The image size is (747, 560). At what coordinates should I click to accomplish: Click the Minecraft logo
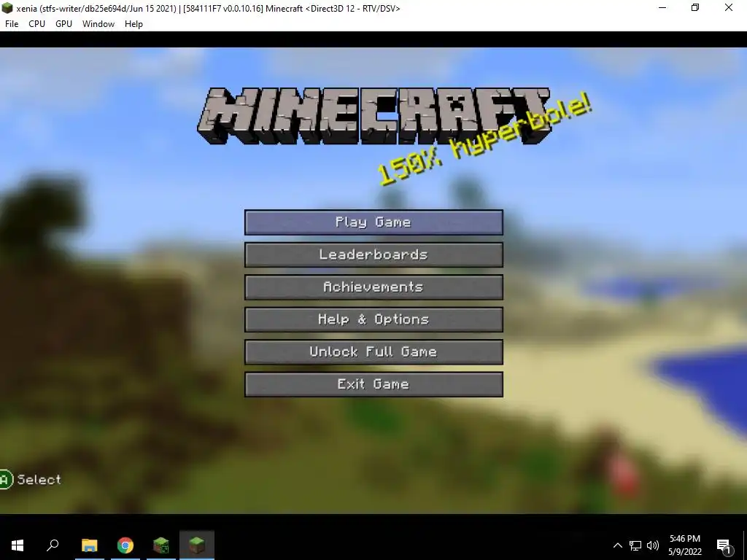pos(374,116)
